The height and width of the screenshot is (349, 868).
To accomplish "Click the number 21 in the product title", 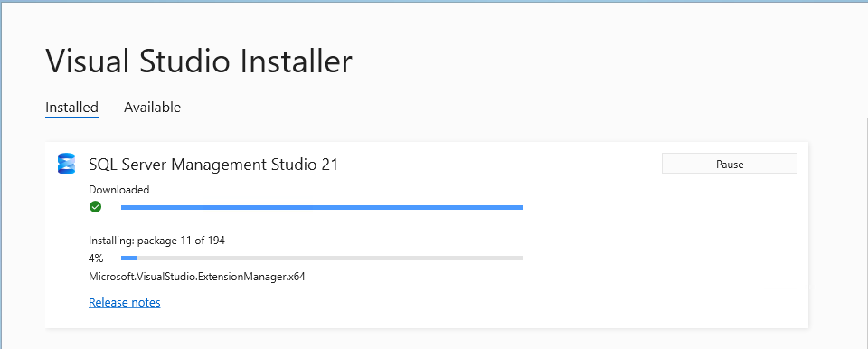I will [x=329, y=165].
